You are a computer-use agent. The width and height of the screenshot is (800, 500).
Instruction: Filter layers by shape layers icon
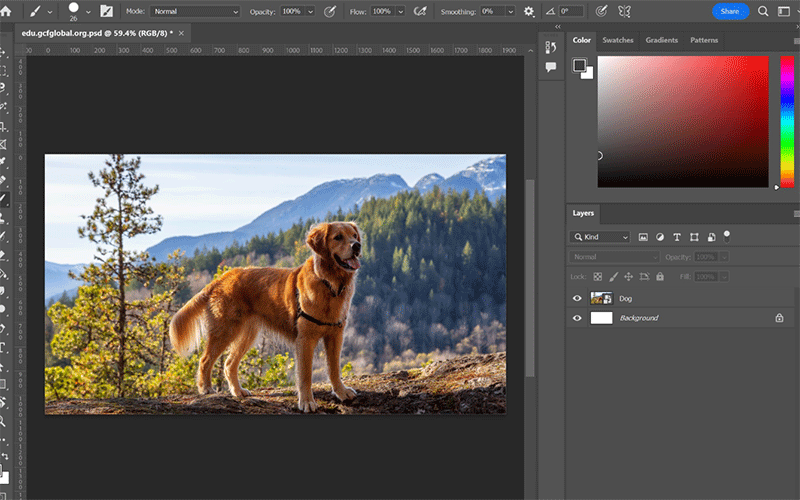click(694, 237)
